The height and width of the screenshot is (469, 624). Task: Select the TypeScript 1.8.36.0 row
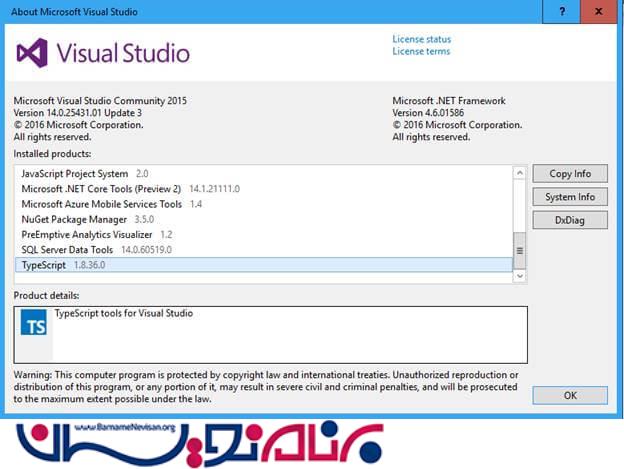pyautogui.click(x=264, y=265)
